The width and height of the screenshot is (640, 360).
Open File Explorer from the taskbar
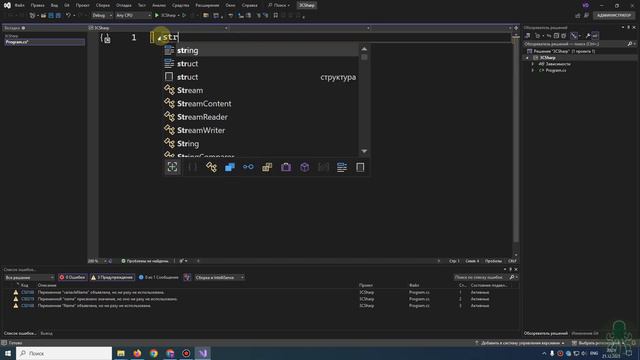(121, 353)
